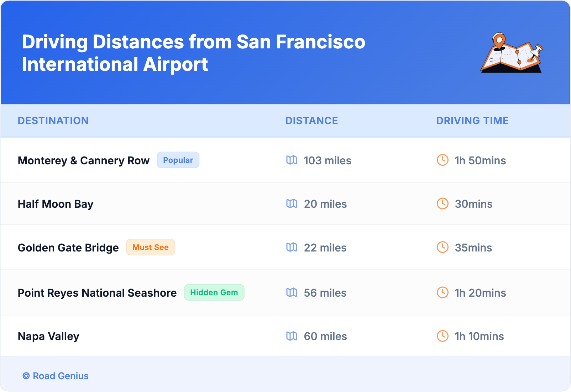Click the Popular badge
Screen dimensions: 571x392
(178, 160)
